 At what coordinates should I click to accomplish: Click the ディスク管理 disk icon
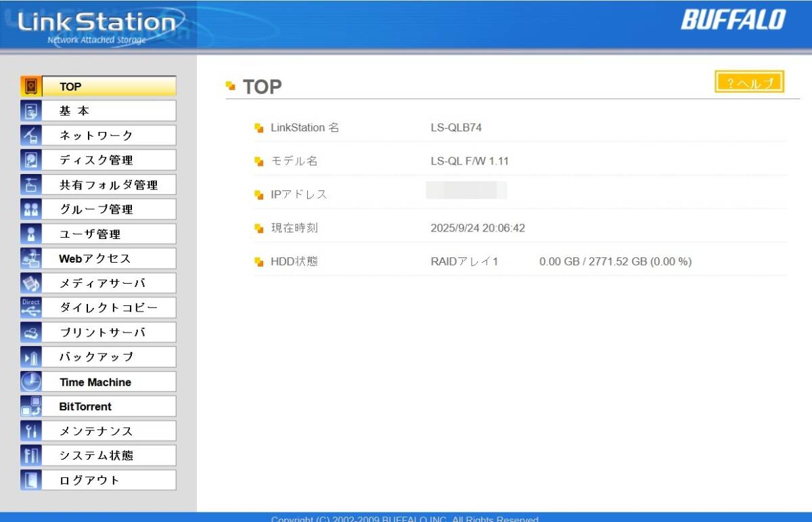(x=31, y=160)
